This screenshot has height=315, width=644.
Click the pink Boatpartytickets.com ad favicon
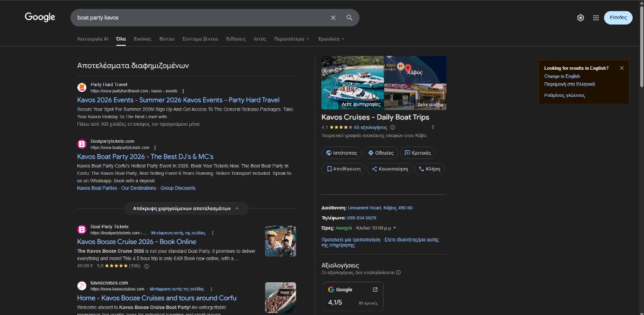tap(82, 144)
